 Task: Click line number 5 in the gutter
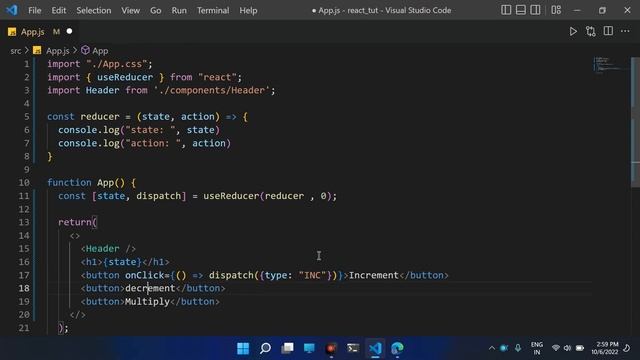click(x=27, y=117)
